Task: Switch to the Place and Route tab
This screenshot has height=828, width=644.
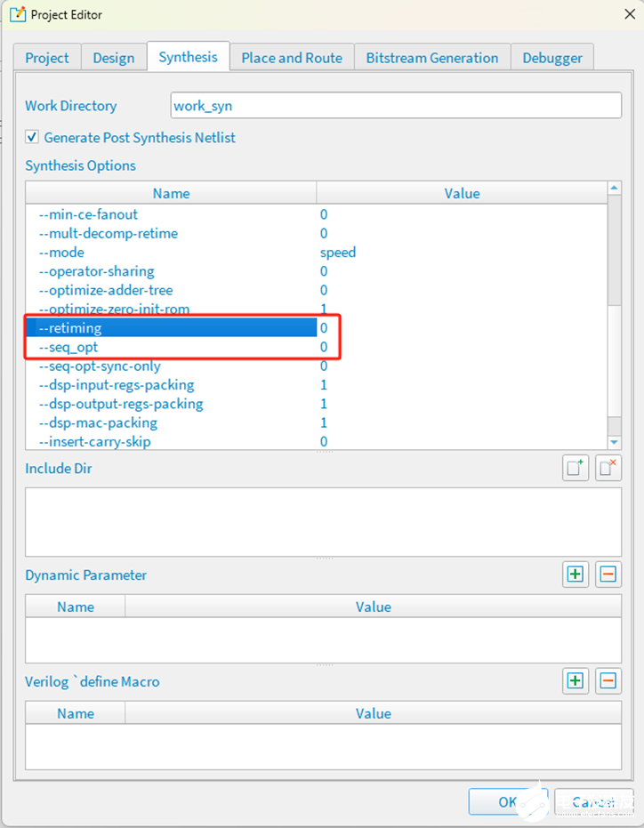Action: 291,58
